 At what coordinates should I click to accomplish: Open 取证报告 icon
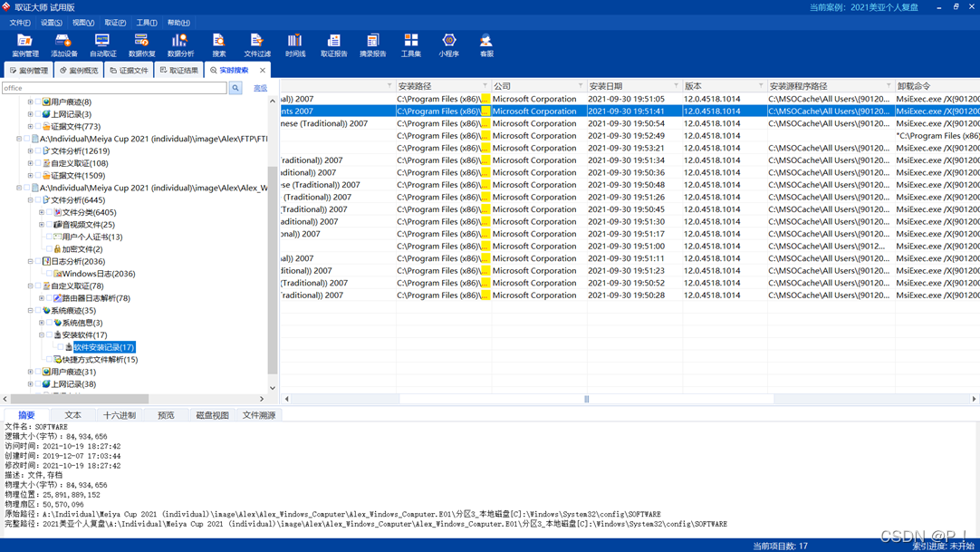(x=333, y=45)
